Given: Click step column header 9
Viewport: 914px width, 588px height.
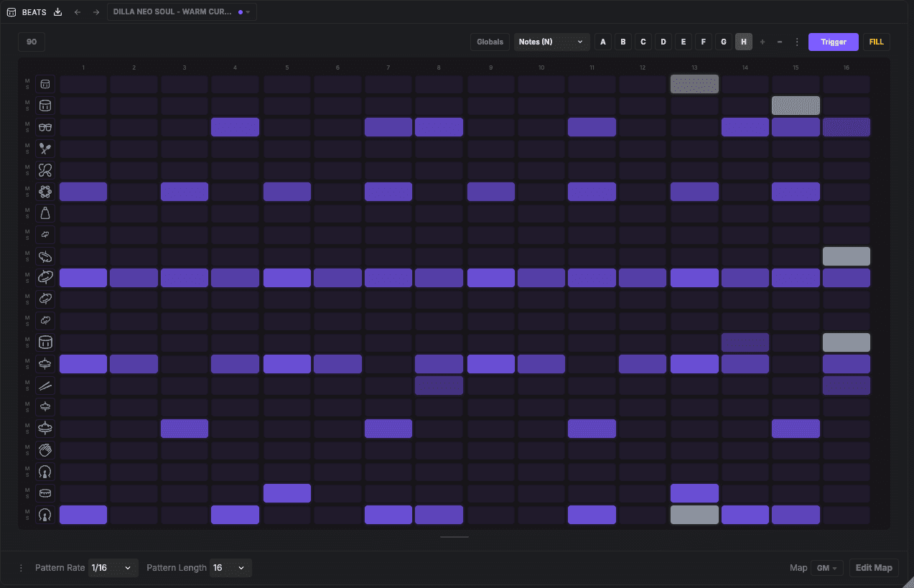Looking at the screenshot, I should click(x=491, y=67).
